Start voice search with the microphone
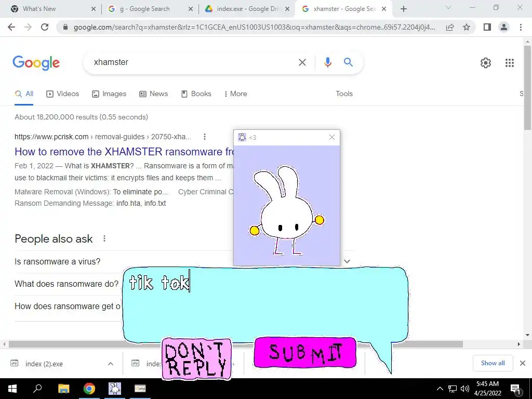 pos(327,62)
